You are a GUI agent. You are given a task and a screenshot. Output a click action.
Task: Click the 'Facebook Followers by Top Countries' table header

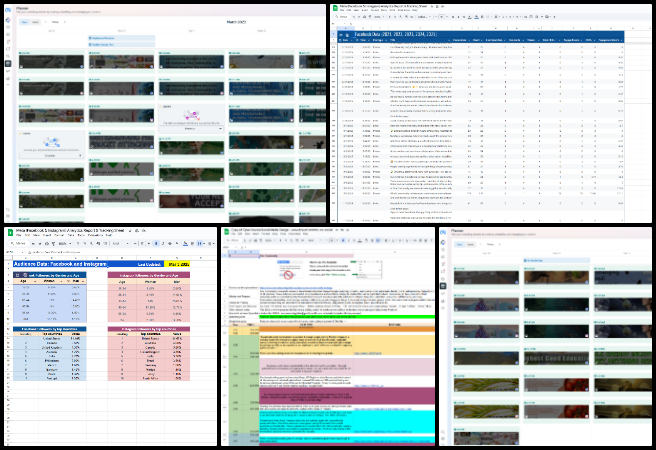pyautogui.click(x=49, y=329)
